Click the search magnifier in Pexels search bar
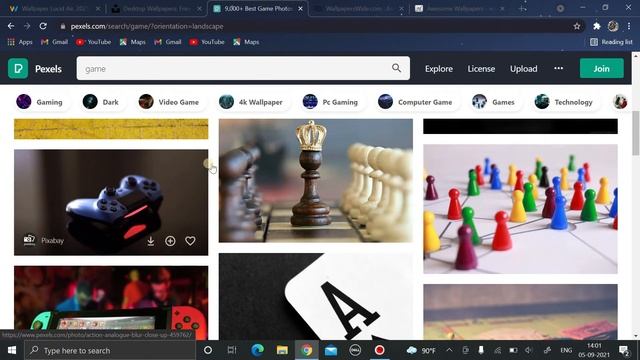 396,68
